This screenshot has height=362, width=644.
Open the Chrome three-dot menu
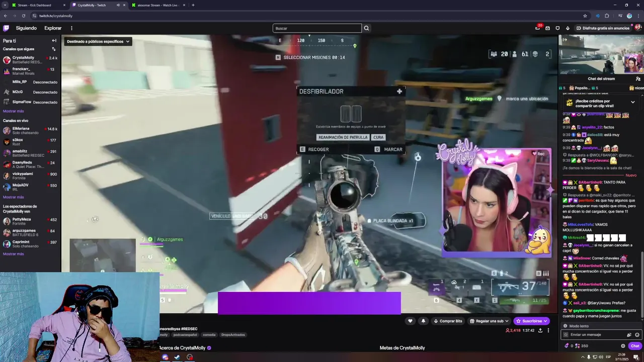(x=638, y=16)
